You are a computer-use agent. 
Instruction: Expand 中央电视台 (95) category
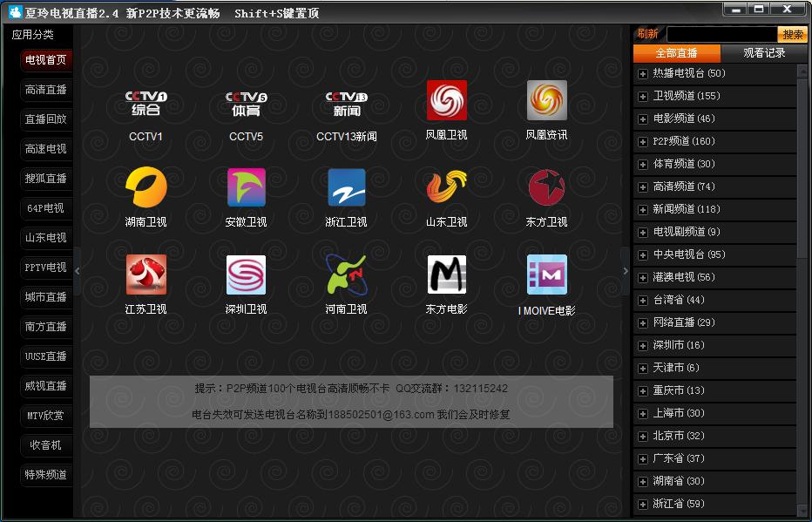[643, 255]
